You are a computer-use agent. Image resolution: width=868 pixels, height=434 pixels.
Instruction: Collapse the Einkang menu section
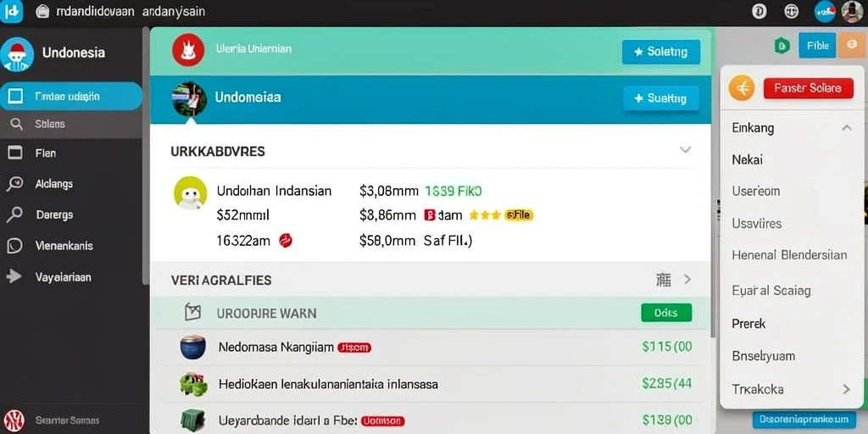[847, 128]
